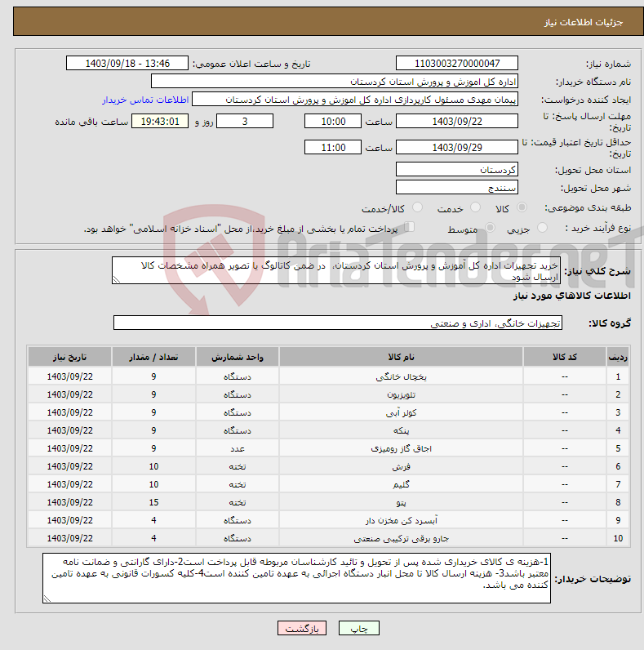Click the response deadline time 10:00 field
644x650 pixels.
tap(333, 121)
